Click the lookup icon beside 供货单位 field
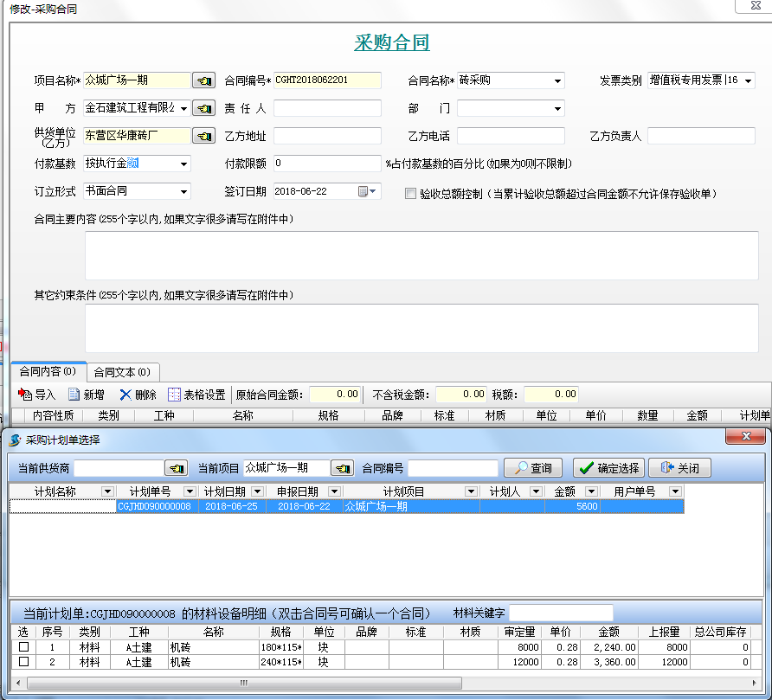The height and width of the screenshot is (700, 772). [x=203, y=136]
